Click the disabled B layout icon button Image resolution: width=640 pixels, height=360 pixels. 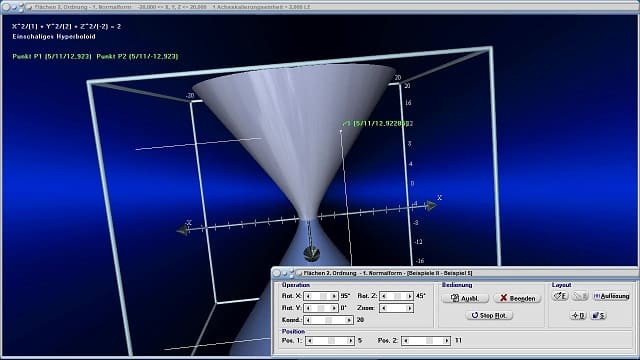(x=580, y=296)
